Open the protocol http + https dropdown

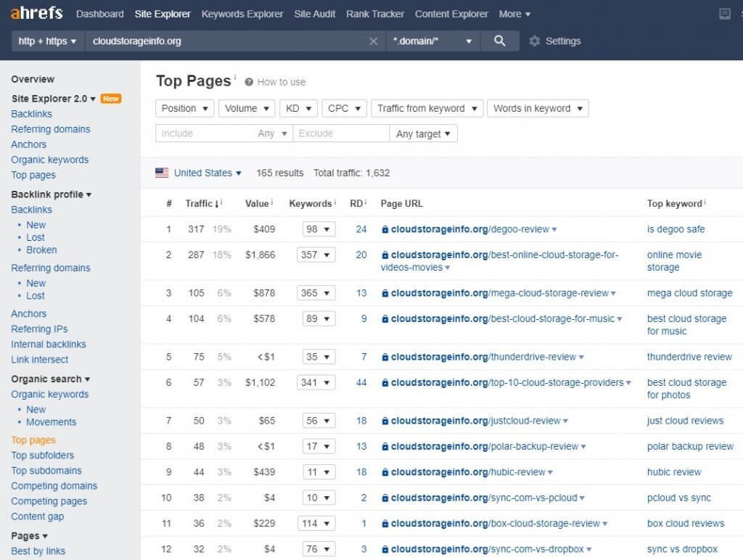(47, 41)
